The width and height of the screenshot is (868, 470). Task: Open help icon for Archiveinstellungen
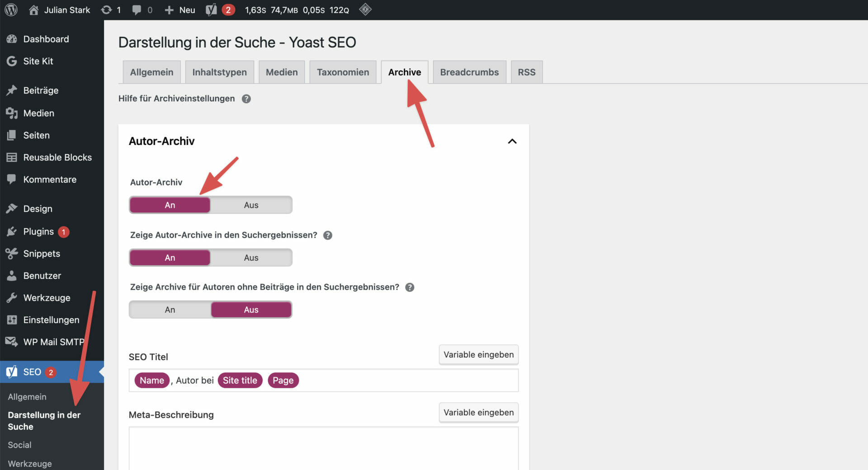(x=246, y=99)
